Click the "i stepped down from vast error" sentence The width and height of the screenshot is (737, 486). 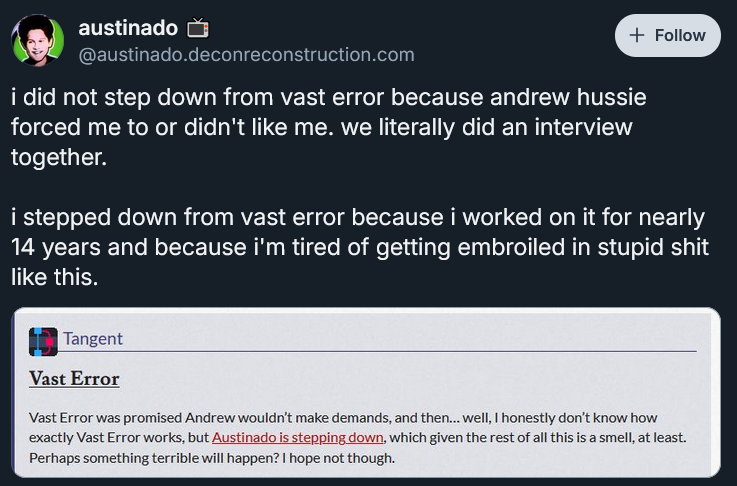tap(360, 247)
